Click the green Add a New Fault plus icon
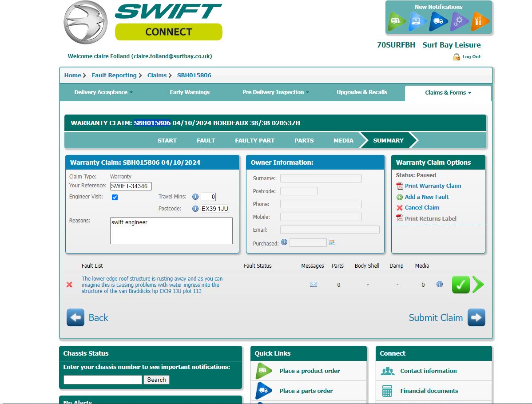 pos(400,197)
